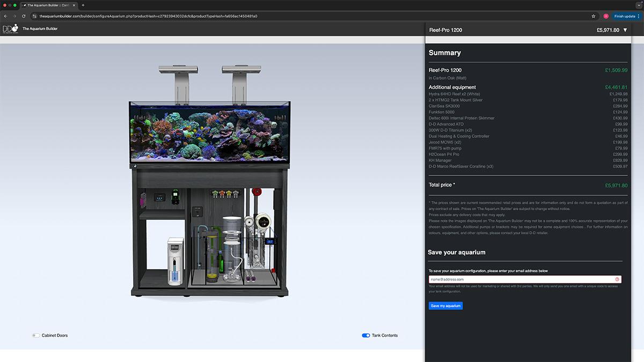Open the pink Chrome profile avatar
Viewport: 644px width, 362px height.
606,16
